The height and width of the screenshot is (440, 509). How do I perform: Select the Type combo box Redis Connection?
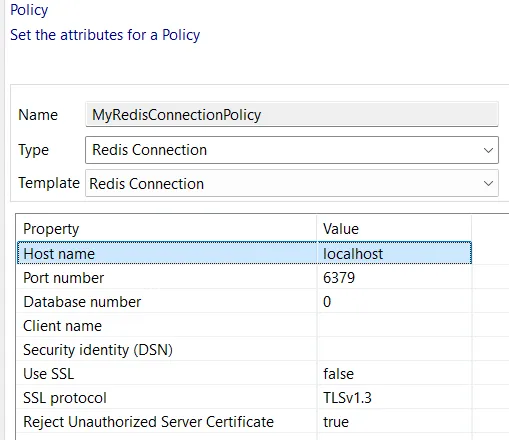pos(292,150)
